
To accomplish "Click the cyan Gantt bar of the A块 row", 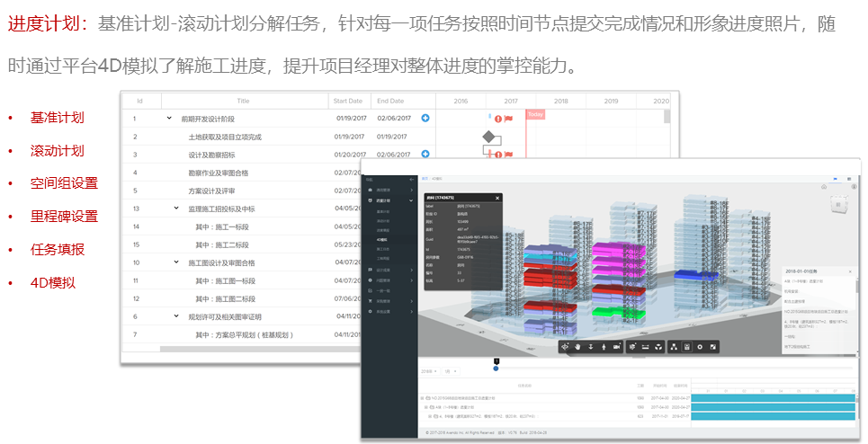I will click(x=773, y=407).
